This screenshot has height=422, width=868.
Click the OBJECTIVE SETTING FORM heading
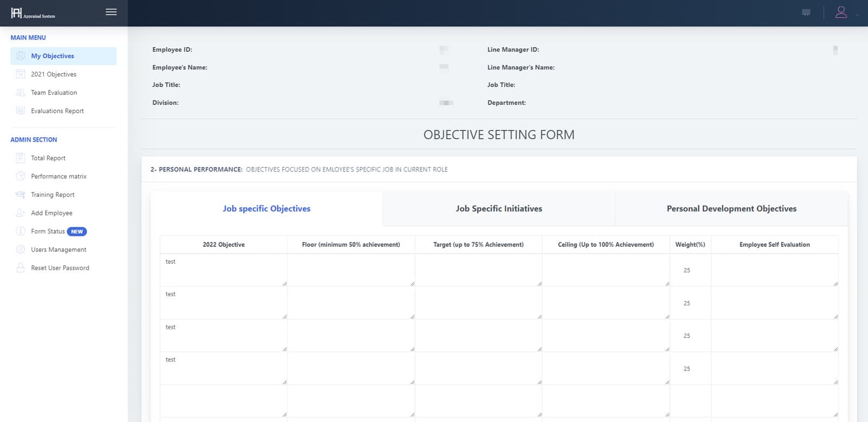click(x=499, y=135)
